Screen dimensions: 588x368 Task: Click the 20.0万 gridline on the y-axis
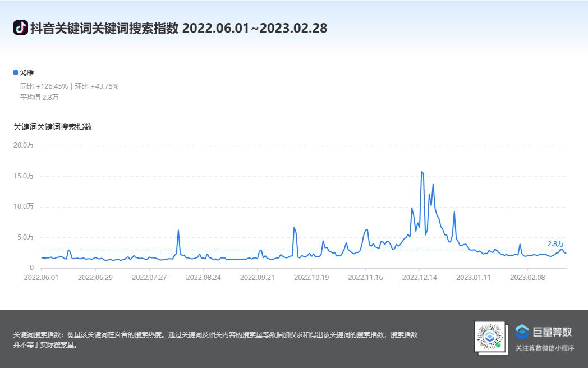click(24, 145)
